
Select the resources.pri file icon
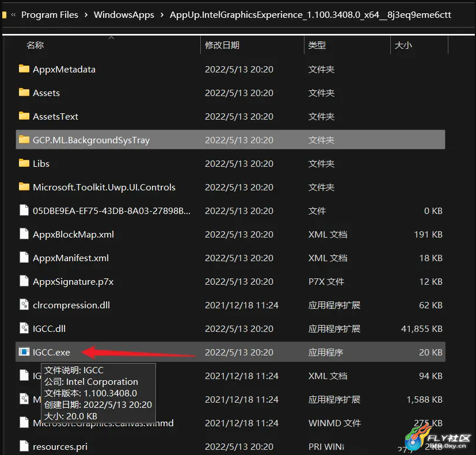click(x=24, y=446)
